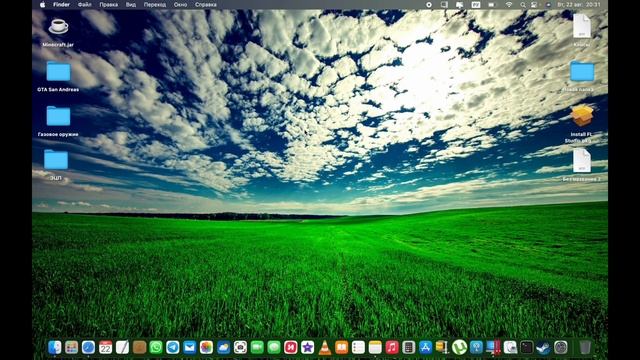Open the Weather app in Dock
Image resolution: width=640 pixels, height=360 pixels.
(223, 347)
